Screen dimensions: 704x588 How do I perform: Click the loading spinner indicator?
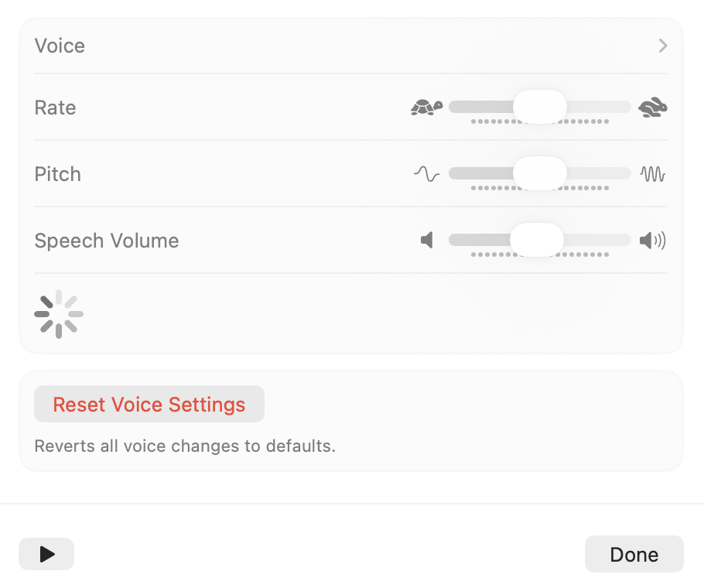tap(59, 314)
